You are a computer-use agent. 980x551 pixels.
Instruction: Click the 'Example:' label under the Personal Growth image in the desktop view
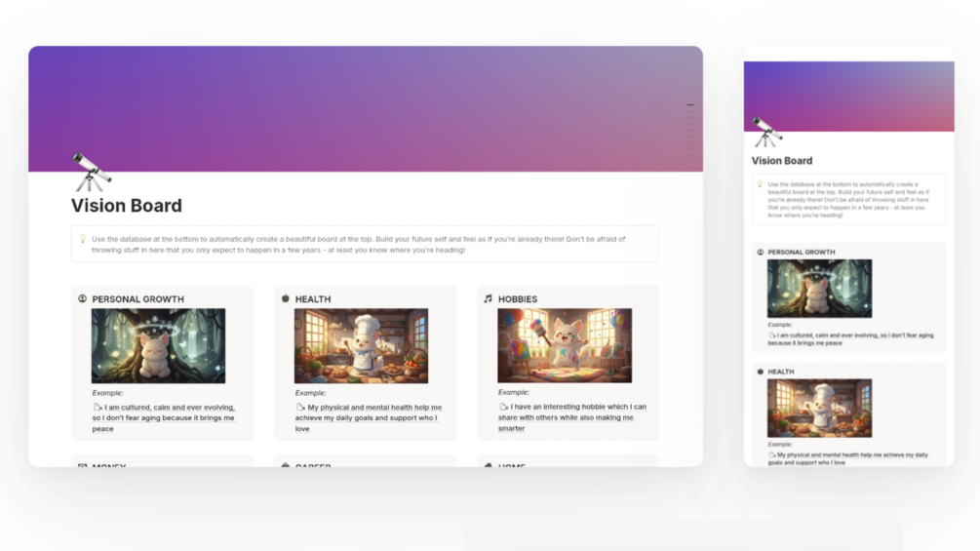(x=107, y=393)
